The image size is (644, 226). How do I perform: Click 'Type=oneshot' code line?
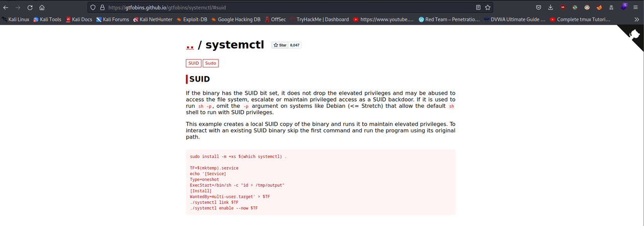pos(204,179)
